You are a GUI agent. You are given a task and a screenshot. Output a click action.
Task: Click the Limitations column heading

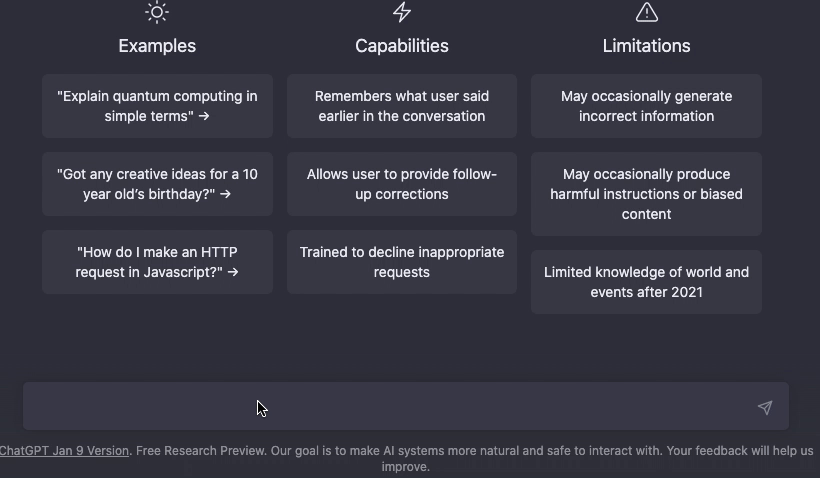[646, 46]
